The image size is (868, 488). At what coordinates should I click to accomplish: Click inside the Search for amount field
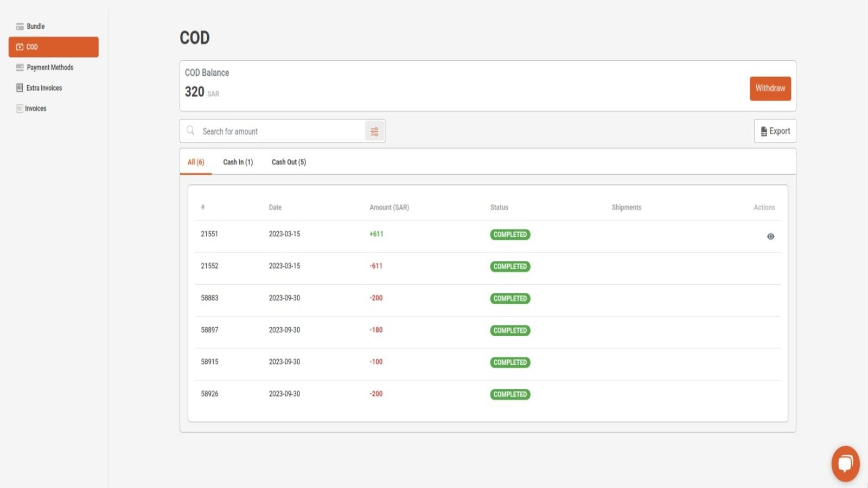[271, 131]
